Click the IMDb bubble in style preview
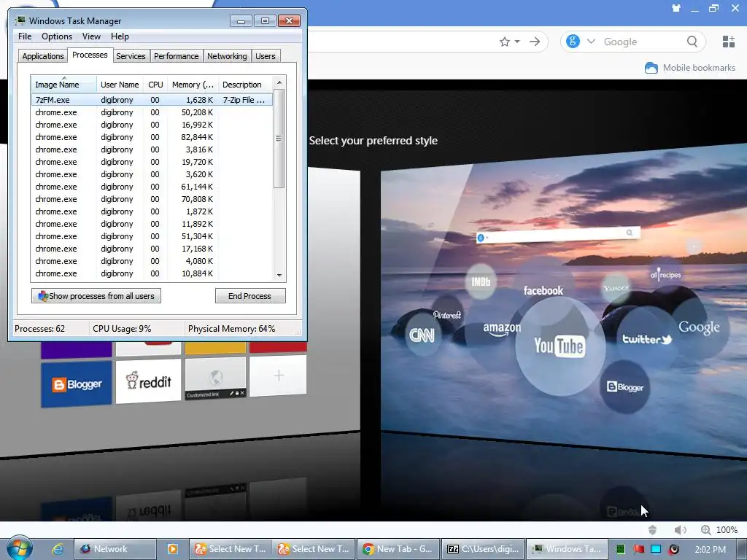The height and width of the screenshot is (560, 747). [x=481, y=281]
